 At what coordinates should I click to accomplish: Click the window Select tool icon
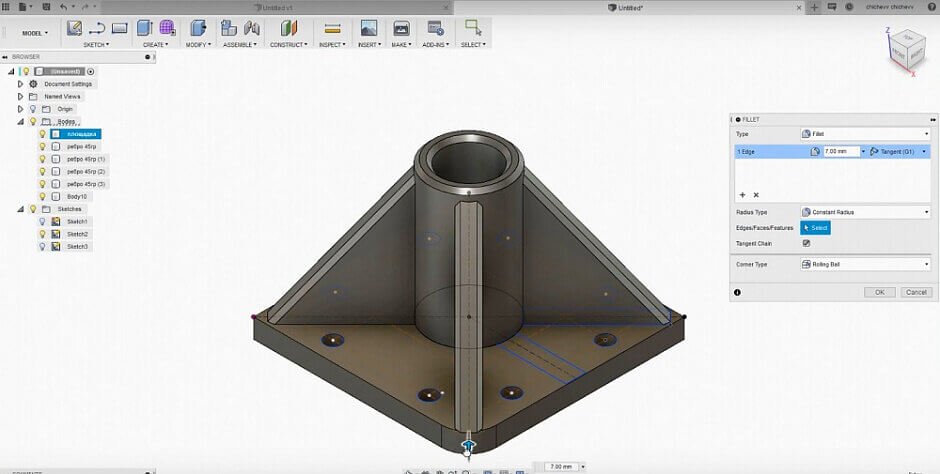(x=473, y=28)
